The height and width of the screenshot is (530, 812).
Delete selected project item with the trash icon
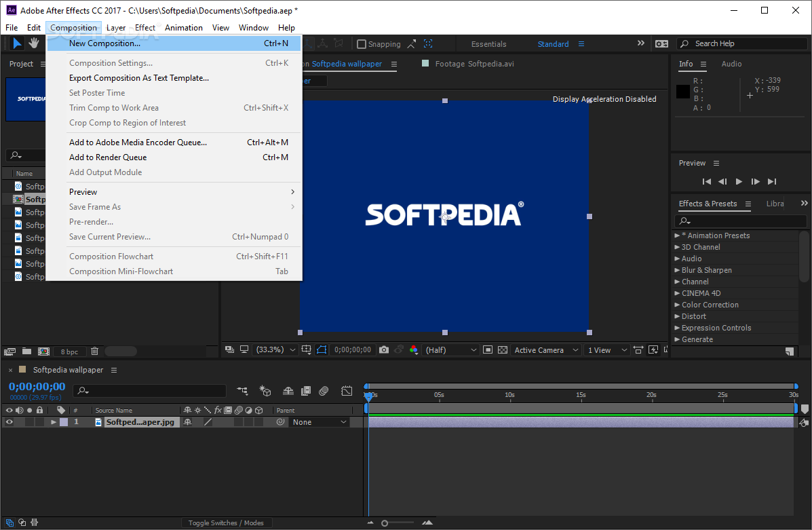pos(95,352)
